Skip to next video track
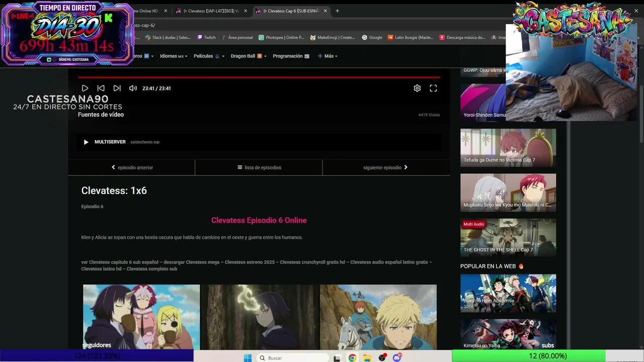Viewport: 644px width, 362px height. point(117,88)
